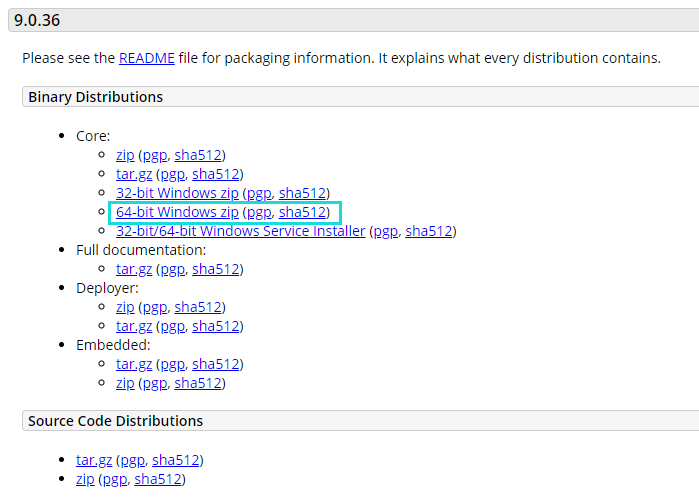Click the 9.0.36 version heading
The image size is (699, 499).
pyautogui.click(x=37, y=20)
